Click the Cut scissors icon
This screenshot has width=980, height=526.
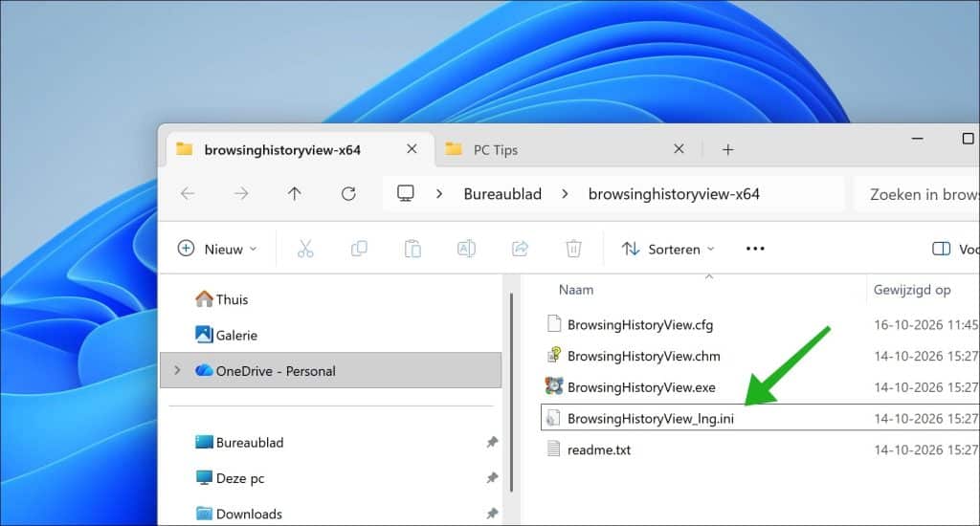[305, 249]
